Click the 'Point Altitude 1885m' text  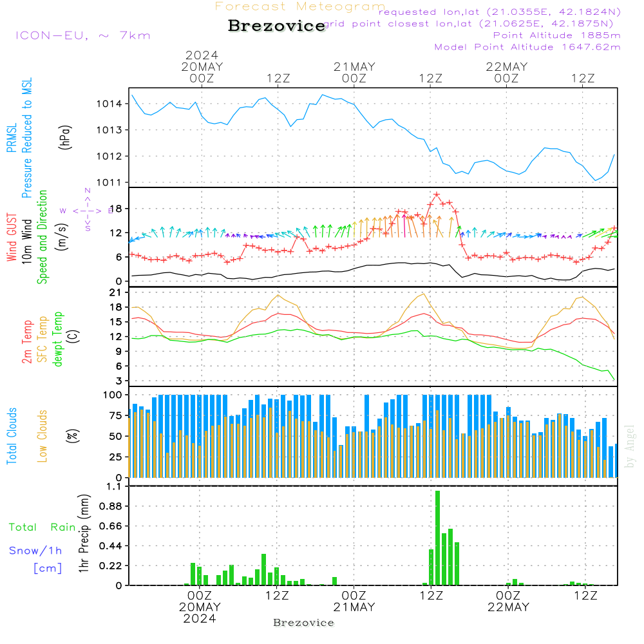coord(556,35)
